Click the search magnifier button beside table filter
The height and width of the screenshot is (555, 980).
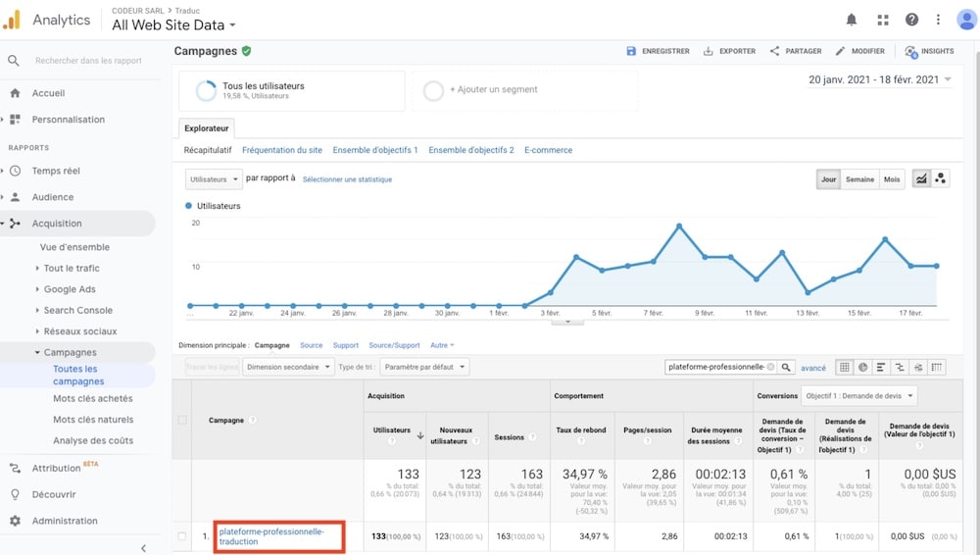pyautogui.click(x=786, y=367)
